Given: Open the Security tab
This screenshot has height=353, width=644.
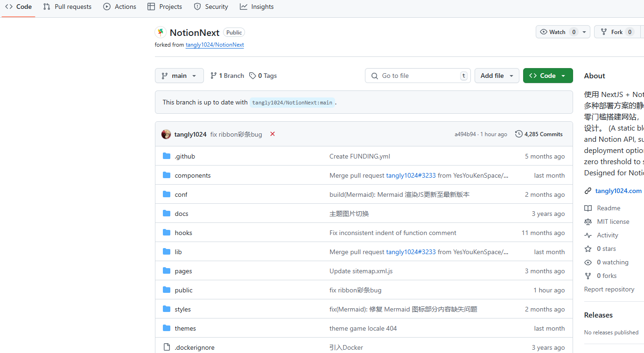Looking at the screenshot, I should point(211,7).
